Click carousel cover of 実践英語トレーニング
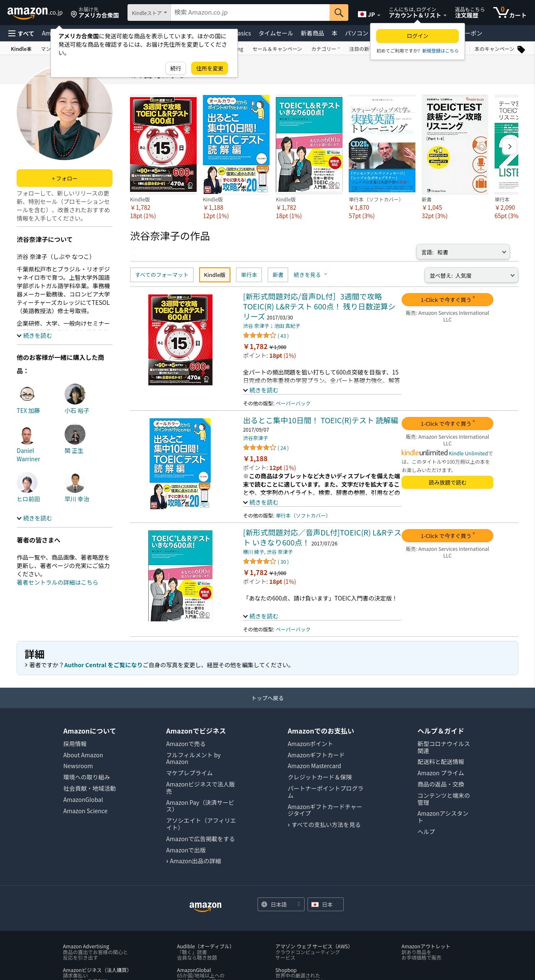The width and height of the screenshot is (535, 980). pos(382,145)
